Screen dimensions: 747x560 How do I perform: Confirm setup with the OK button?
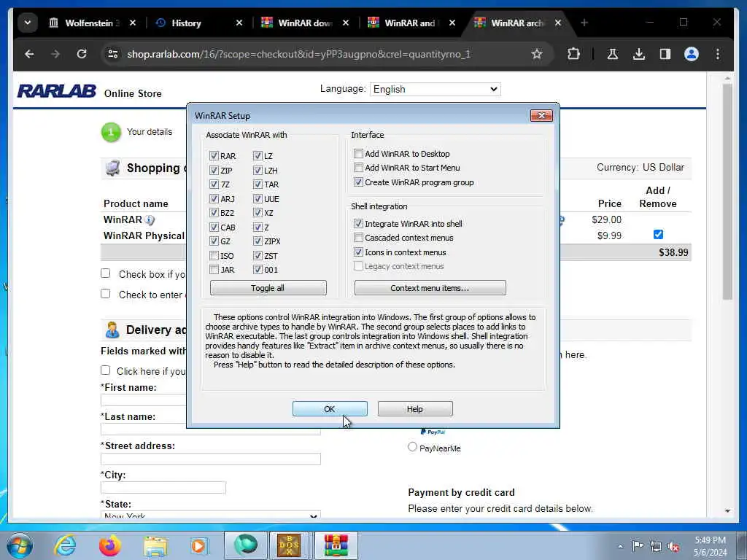point(330,408)
